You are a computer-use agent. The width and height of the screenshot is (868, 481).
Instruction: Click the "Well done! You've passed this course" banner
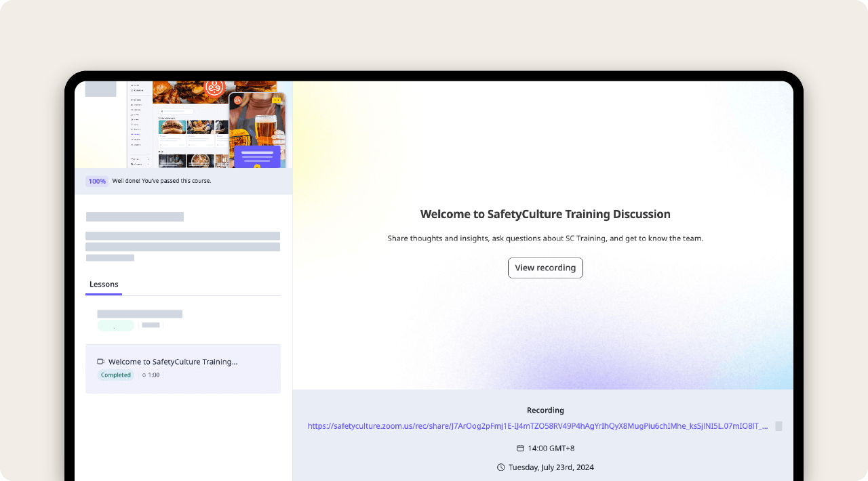point(162,181)
